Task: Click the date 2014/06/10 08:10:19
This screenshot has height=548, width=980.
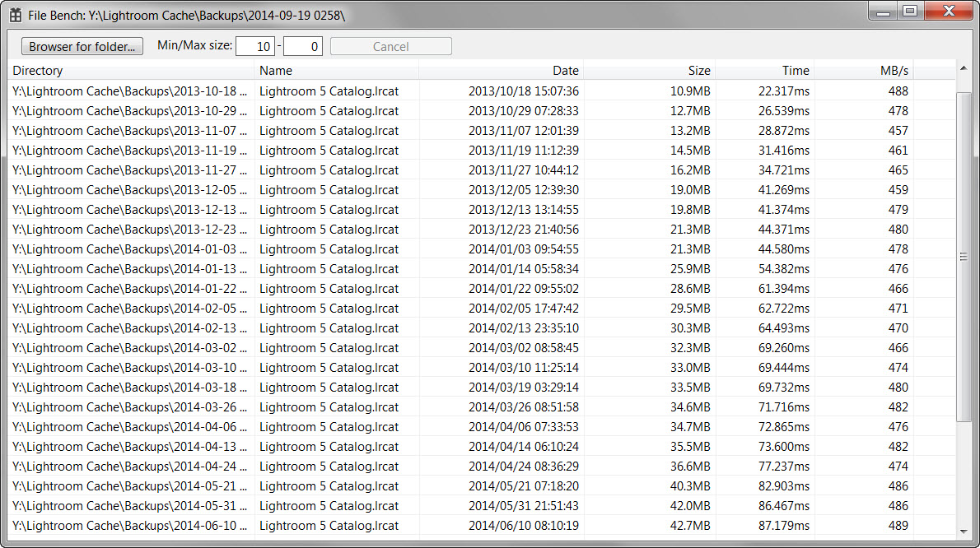Action: [524, 526]
